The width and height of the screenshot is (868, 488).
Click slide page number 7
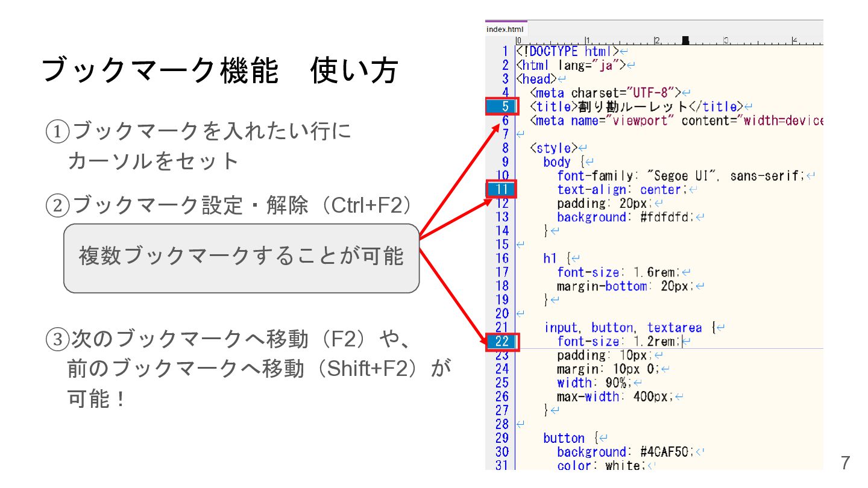pos(845,463)
